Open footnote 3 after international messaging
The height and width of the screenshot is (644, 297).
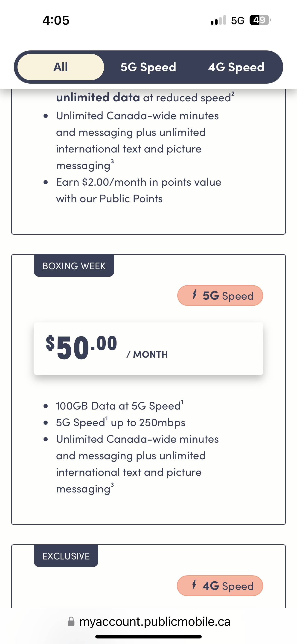[112, 485]
